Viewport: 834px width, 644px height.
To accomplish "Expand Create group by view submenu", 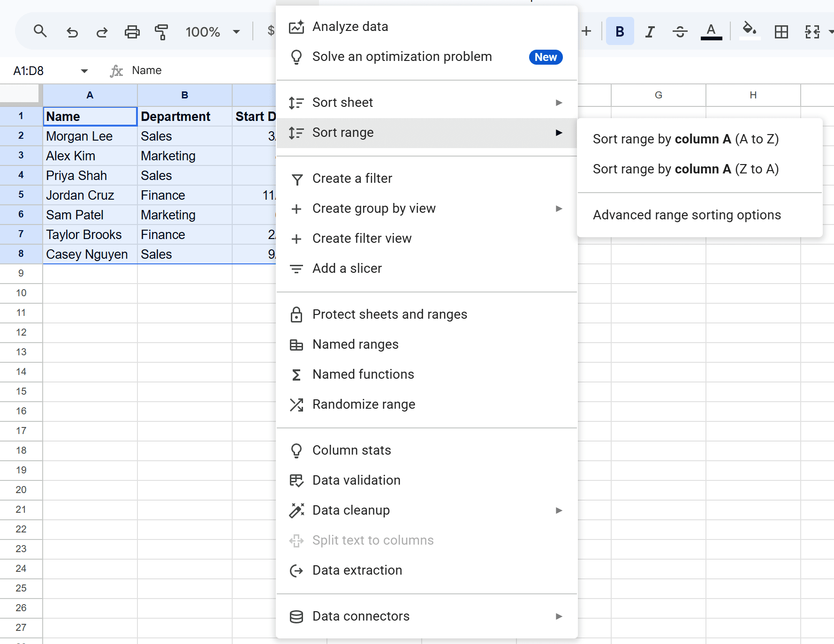I will pos(427,209).
